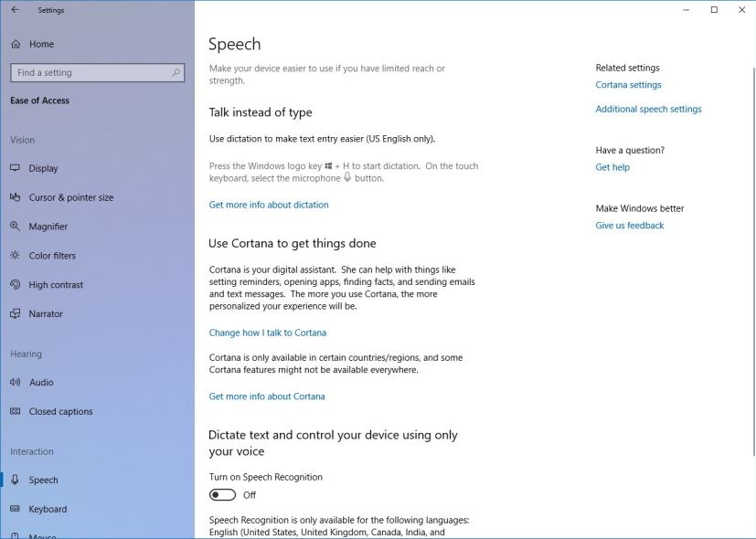The height and width of the screenshot is (539, 756).
Task: Click the back arrow
Action: click(14, 10)
